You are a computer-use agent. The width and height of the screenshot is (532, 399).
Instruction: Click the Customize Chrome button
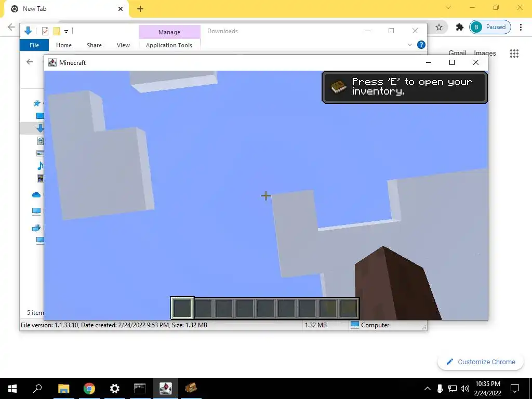481,362
